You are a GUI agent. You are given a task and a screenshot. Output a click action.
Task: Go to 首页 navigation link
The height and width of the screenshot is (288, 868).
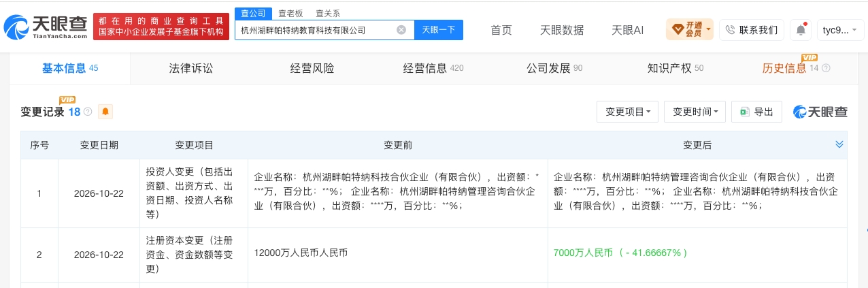click(x=501, y=30)
